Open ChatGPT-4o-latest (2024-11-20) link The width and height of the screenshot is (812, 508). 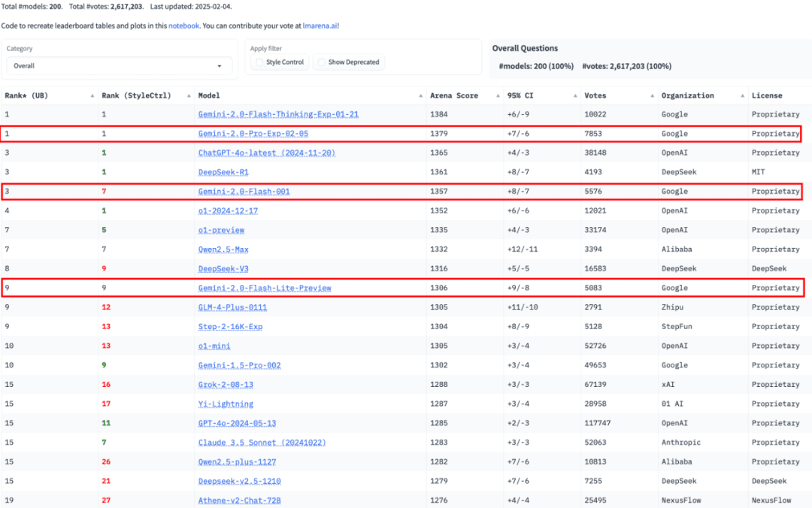tap(267, 153)
